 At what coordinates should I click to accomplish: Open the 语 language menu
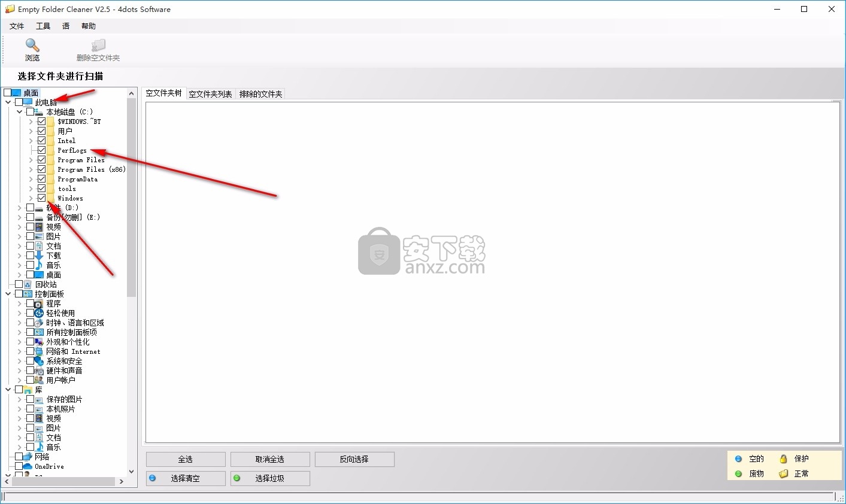coord(66,26)
